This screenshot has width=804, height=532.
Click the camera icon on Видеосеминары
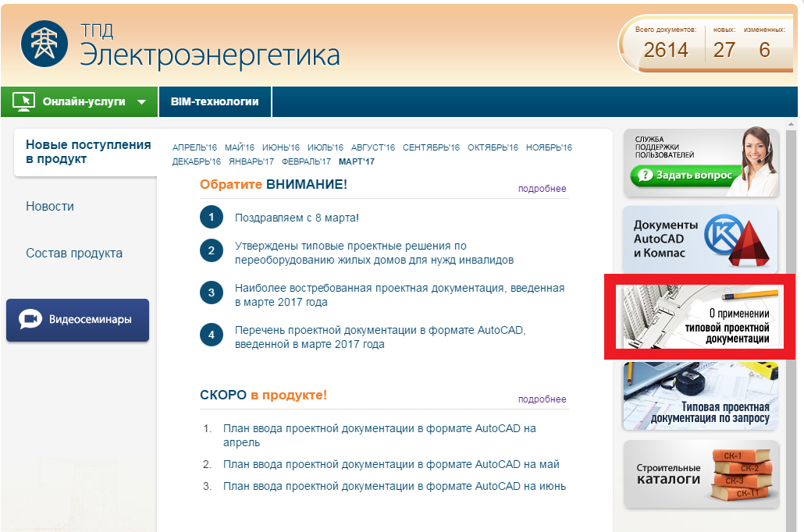30,319
